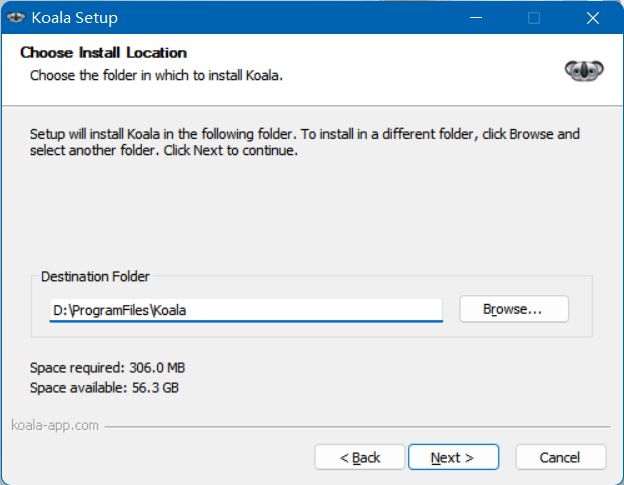This screenshot has width=624, height=485.
Task: Go to the next step with Next >
Action: coord(453,458)
